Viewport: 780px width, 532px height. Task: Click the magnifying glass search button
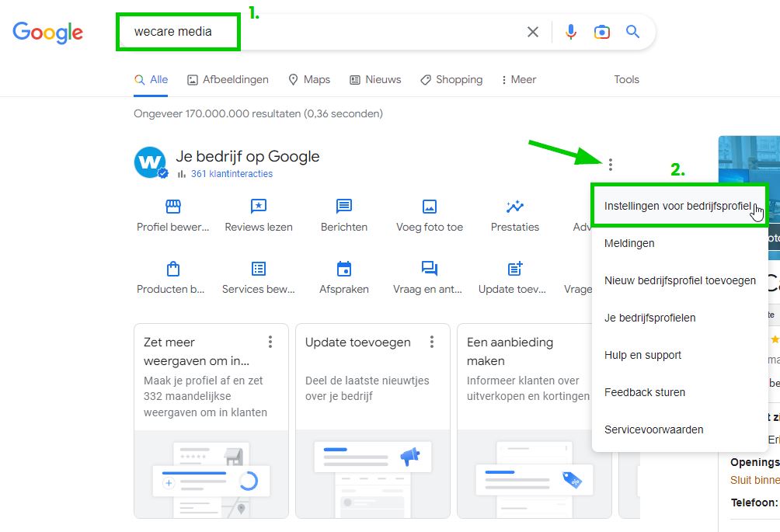click(632, 32)
